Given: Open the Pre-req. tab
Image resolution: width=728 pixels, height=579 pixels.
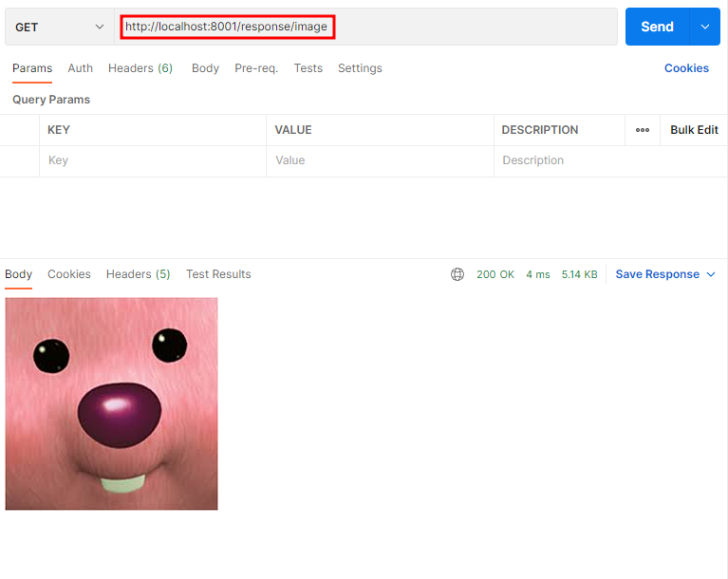Looking at the screenshot, I should point(256,68).
